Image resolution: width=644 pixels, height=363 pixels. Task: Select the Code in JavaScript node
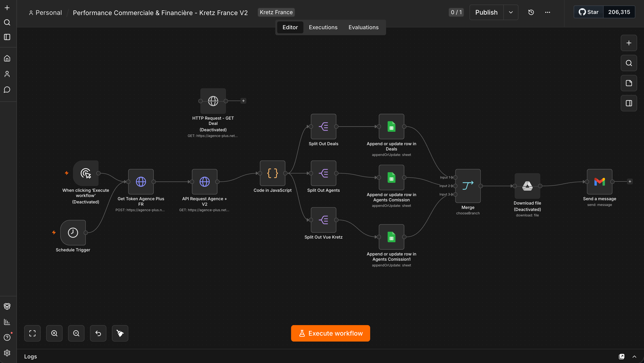(x=272, y=173)
